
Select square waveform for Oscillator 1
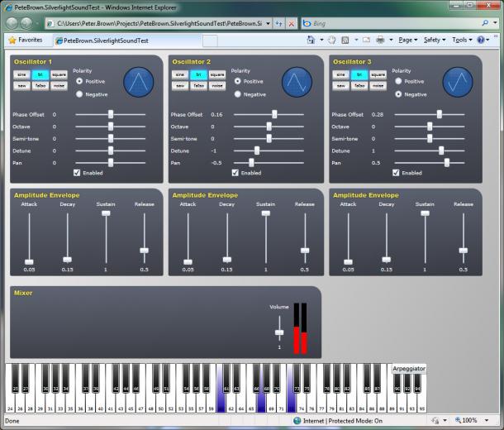(59, 74)
